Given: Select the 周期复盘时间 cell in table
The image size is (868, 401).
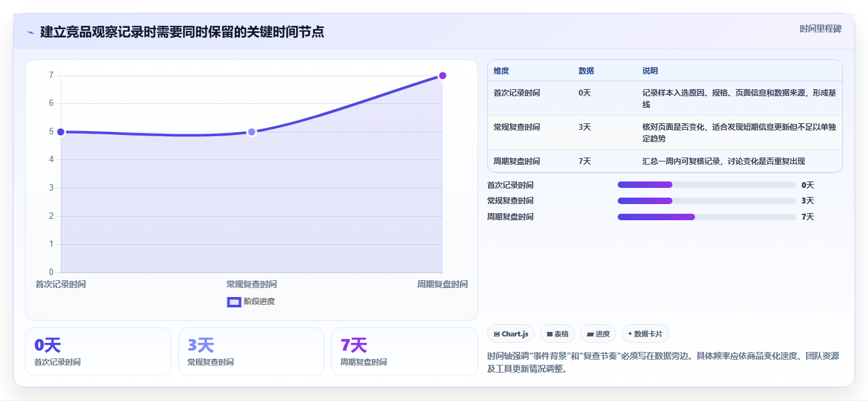Looking at the screenshot, I should pos(517,161).
